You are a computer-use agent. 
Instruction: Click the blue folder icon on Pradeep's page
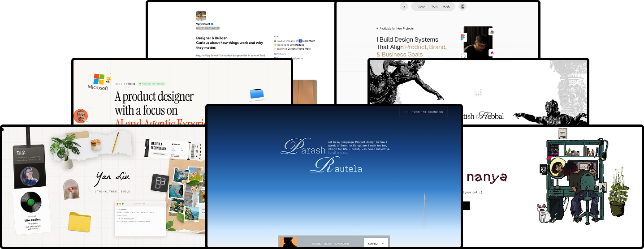258,94
